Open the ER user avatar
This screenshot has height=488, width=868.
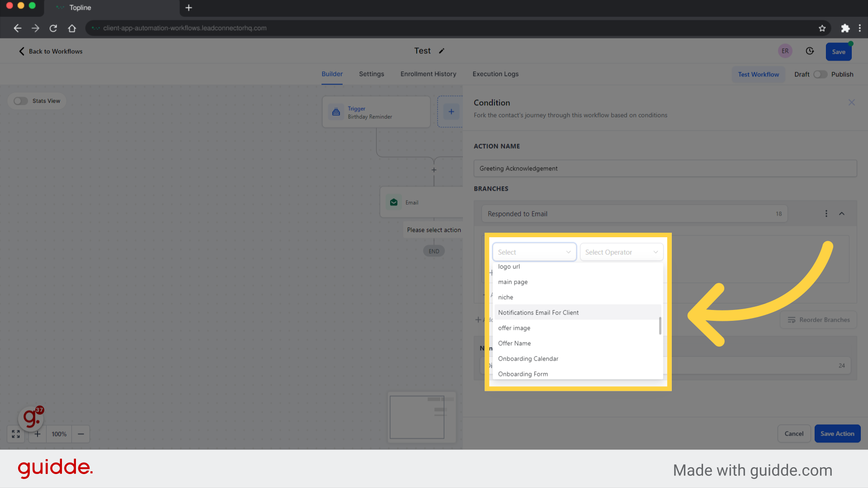coord(785,51)
